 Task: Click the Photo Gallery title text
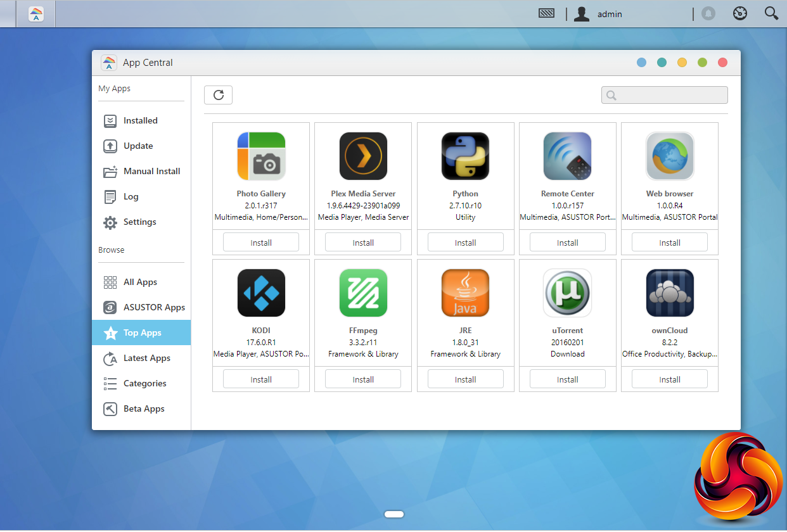261,194
